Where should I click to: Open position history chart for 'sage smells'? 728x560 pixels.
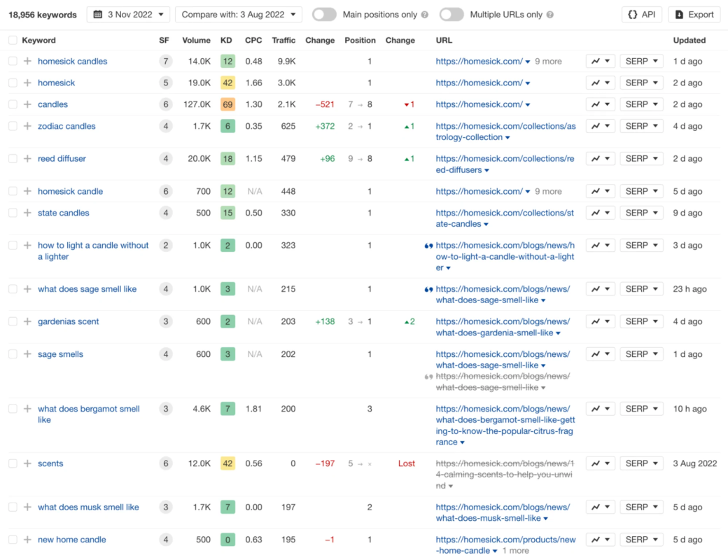tap(601, 353)
